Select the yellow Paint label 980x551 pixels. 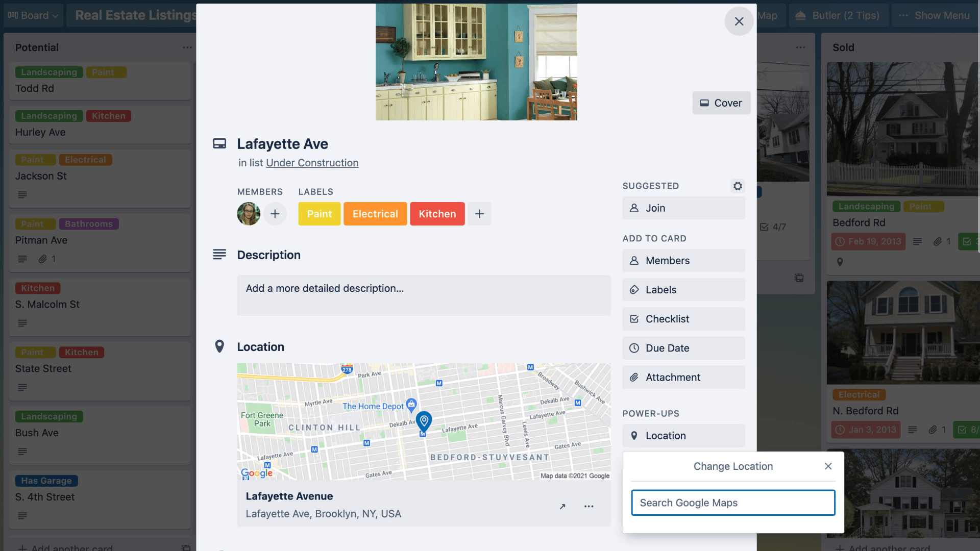(x=319, y=214)
